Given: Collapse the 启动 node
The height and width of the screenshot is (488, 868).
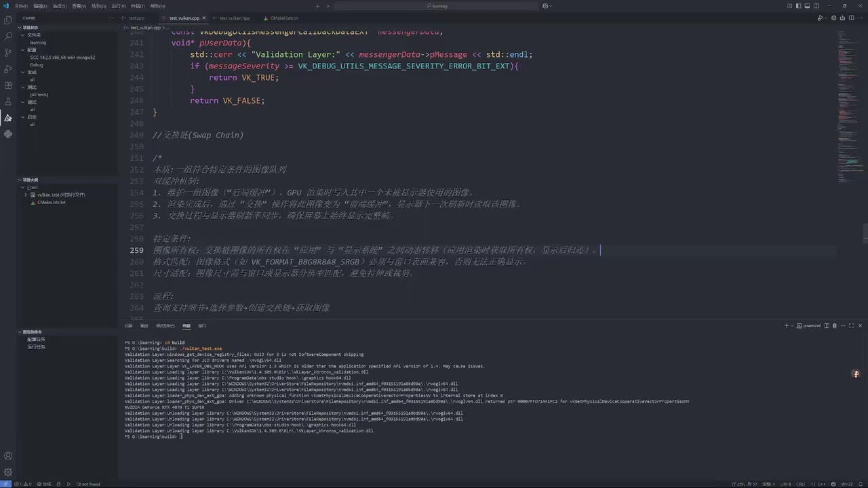Looking at the screenshot, I should coord(24,117).
